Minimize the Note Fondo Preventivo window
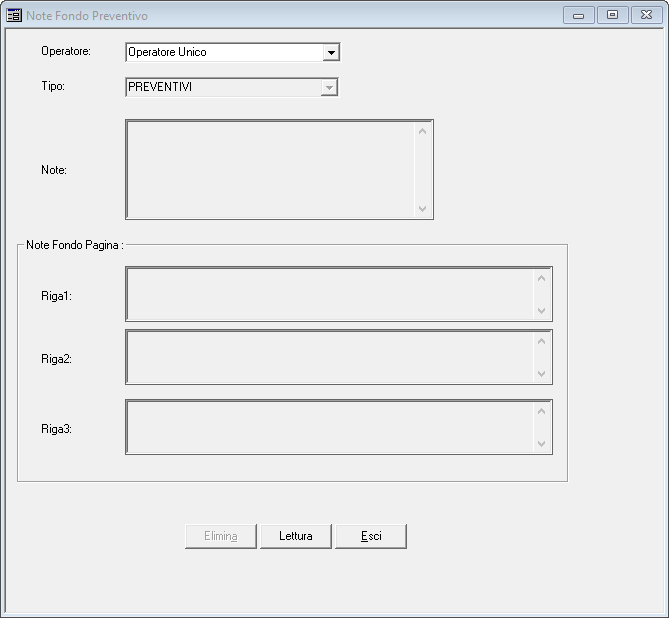This screenshot has height=618, width=669. click(x=578, y=15)
